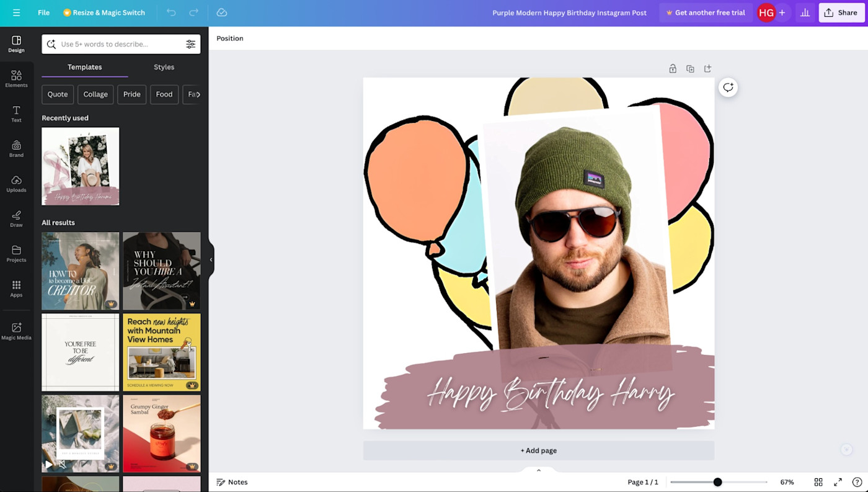Click the template search field

(x=121, y=44)
